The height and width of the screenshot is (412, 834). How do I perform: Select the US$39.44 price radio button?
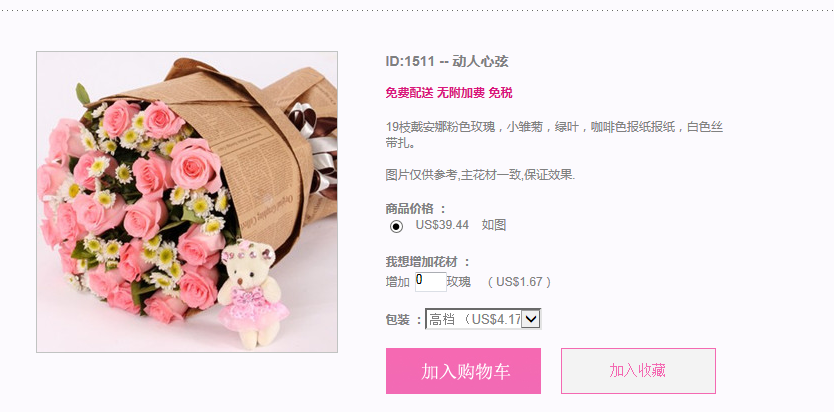(396, 226)
